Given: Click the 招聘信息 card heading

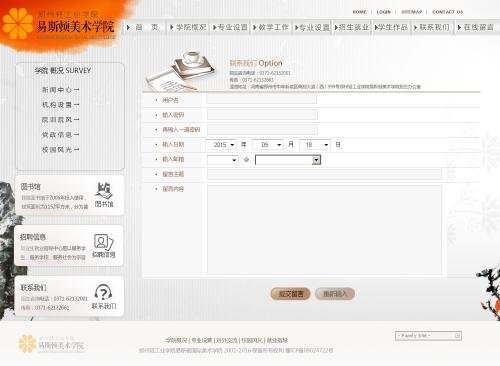Looking at the screenshot, I should point(33,237).
